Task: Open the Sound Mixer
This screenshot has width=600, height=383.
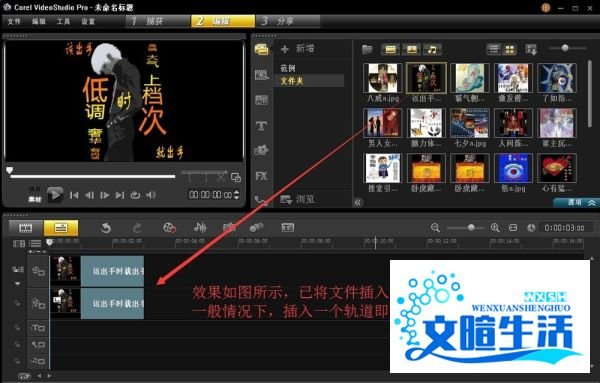Action: click(x=200, y=228)
